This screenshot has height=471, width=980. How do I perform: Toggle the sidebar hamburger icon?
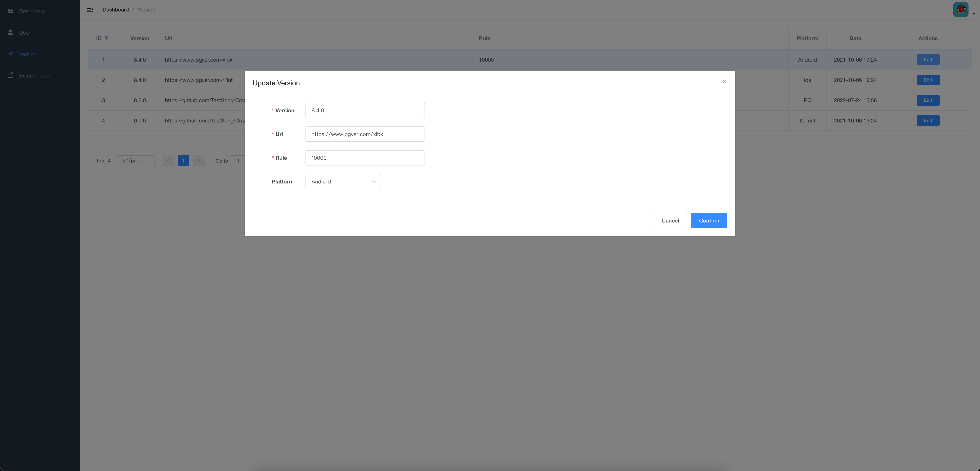90,10
